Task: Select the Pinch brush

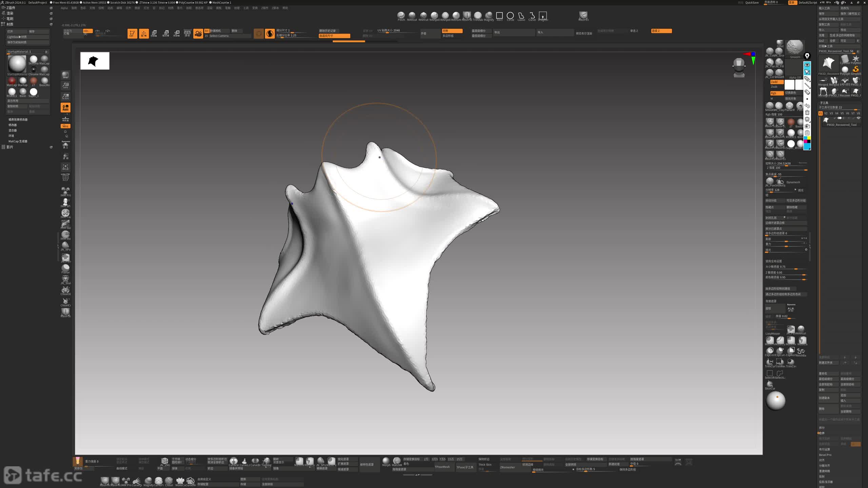Action: pos(401,15)
